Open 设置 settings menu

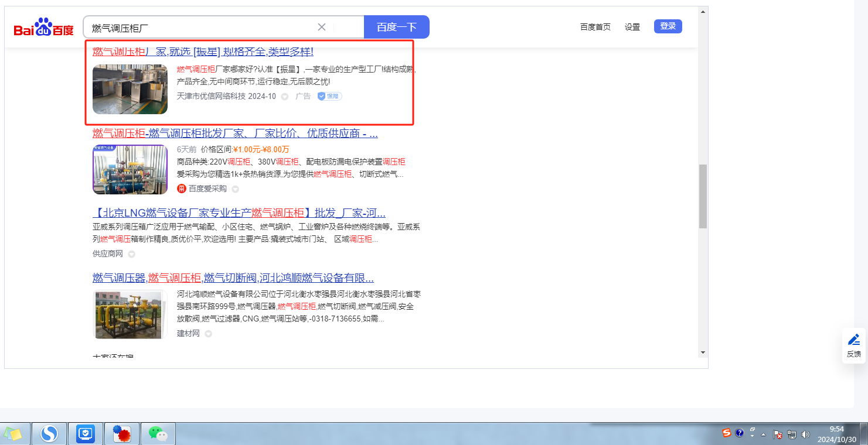click(632, 27)
